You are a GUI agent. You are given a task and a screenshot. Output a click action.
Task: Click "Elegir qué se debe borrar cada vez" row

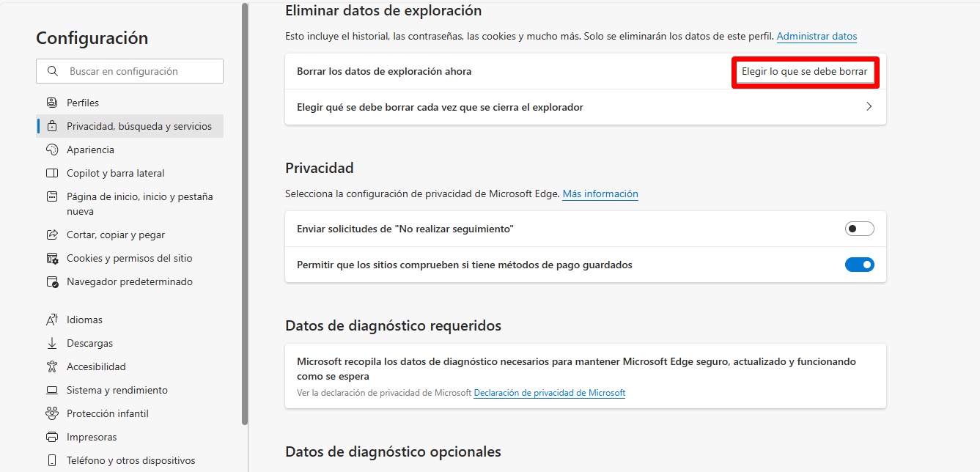point(586,107)
